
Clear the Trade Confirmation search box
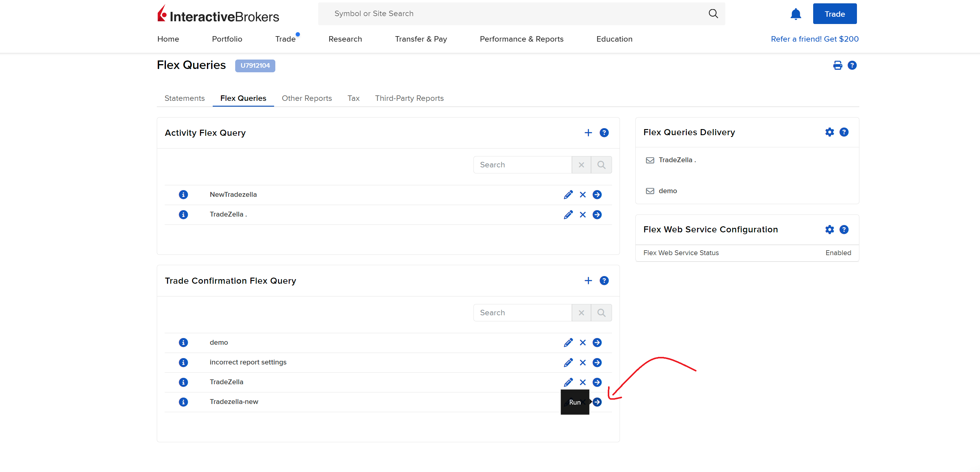pyautogui.click(x=581, y=313)
